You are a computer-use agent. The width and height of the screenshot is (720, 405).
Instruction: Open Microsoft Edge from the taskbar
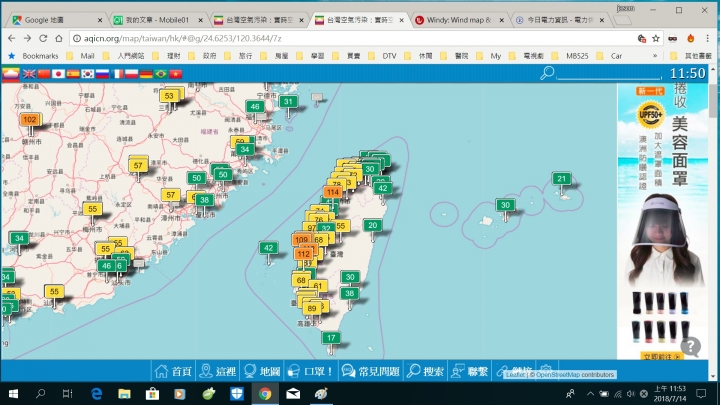96,394
